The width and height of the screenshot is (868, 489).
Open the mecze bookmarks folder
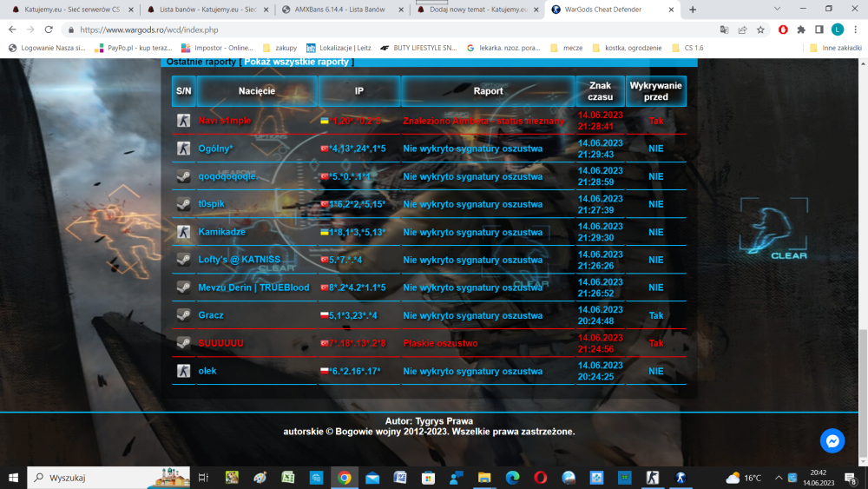pyautogui.click(x=566, y=48)
